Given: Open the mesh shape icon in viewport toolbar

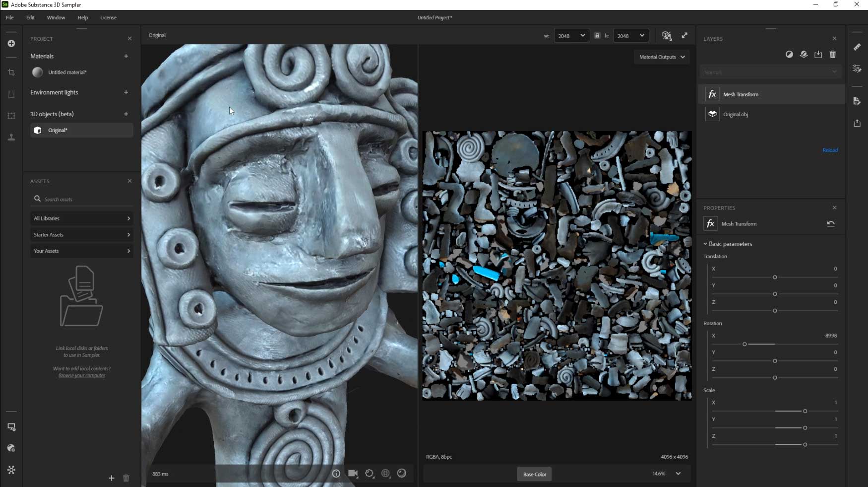Looking at the screenshot, I should (x=370, y=474).
